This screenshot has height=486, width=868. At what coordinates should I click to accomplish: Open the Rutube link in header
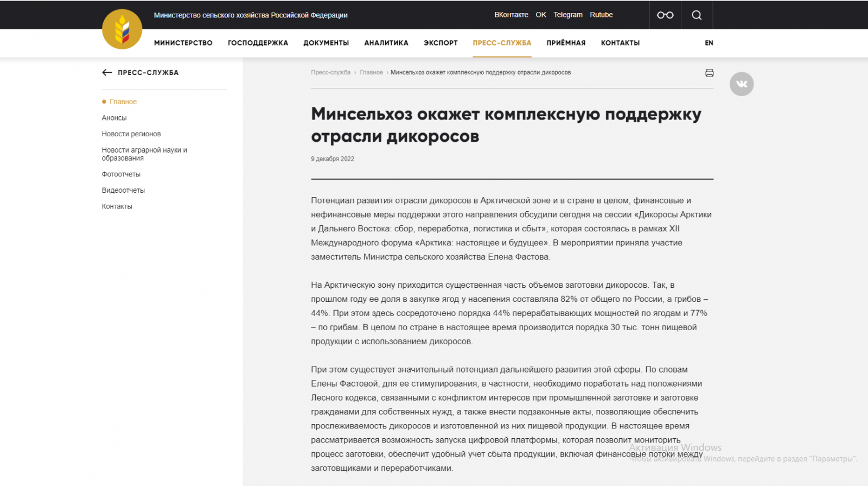pos(601,15)
